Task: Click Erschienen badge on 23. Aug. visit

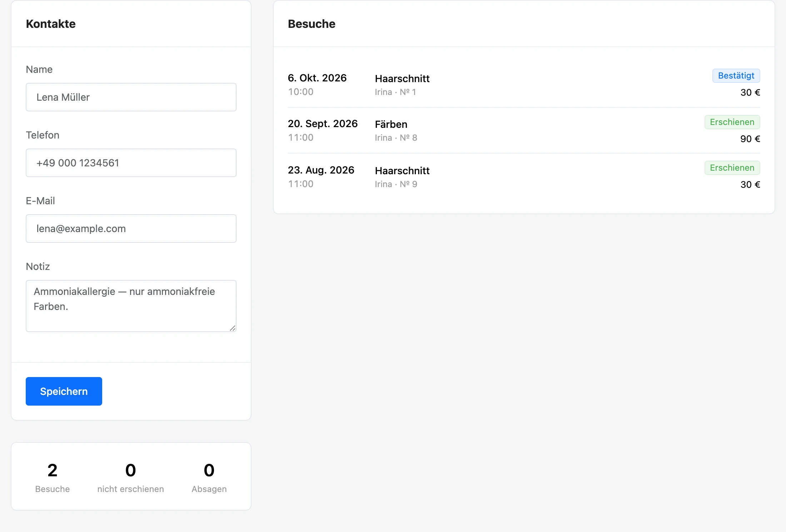Action: [x=732, y=168]
